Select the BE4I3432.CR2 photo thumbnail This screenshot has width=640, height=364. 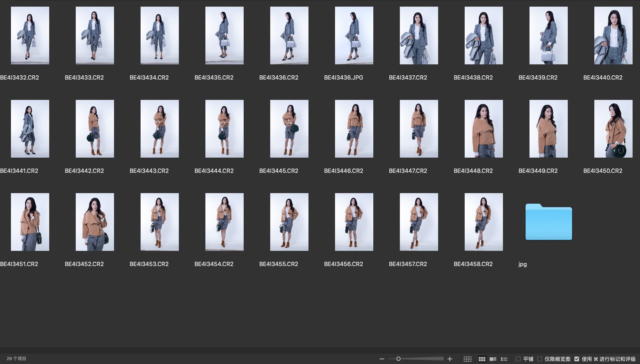click(x=30, y=36)
